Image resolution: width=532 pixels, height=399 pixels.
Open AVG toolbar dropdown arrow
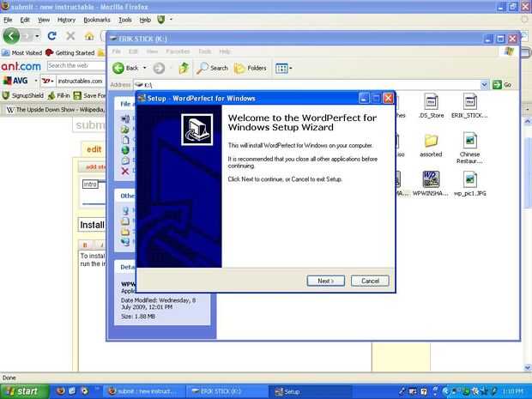[36, 81]
